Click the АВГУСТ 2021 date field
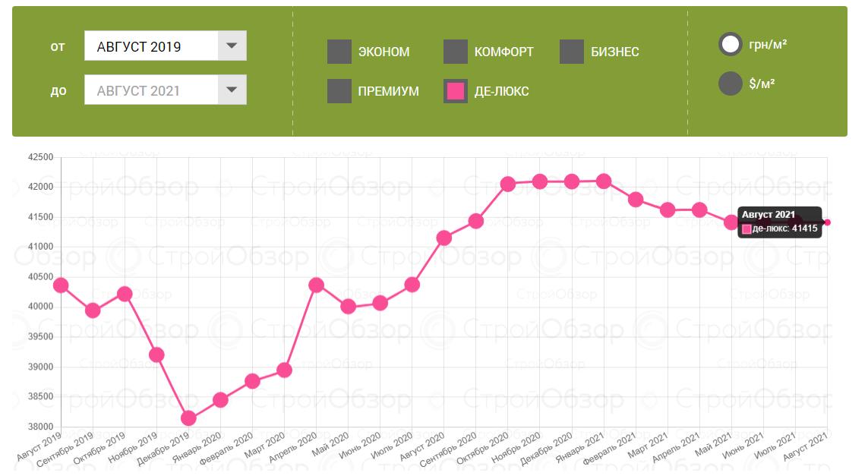This screenshot has height=476, width=868. coord(151,90)
